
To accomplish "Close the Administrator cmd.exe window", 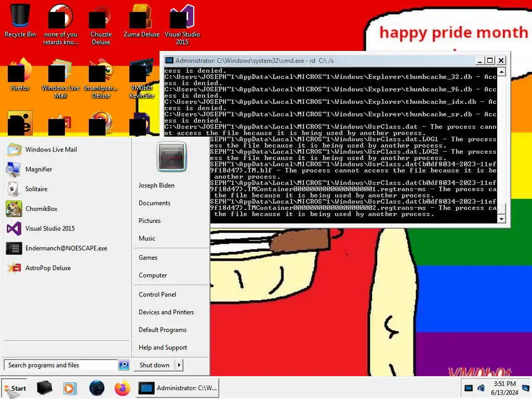I will [501, 61].
